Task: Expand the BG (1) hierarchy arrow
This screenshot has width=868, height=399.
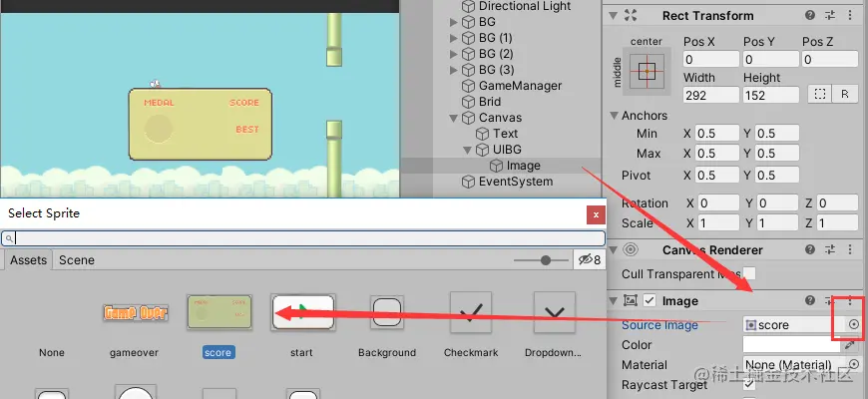Action: [x=454, y=38]
